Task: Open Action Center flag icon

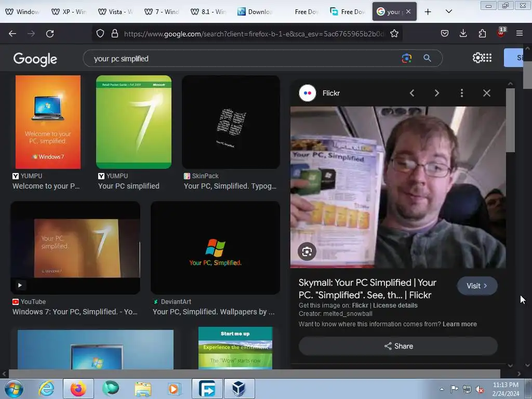Action: pos(454,389)
